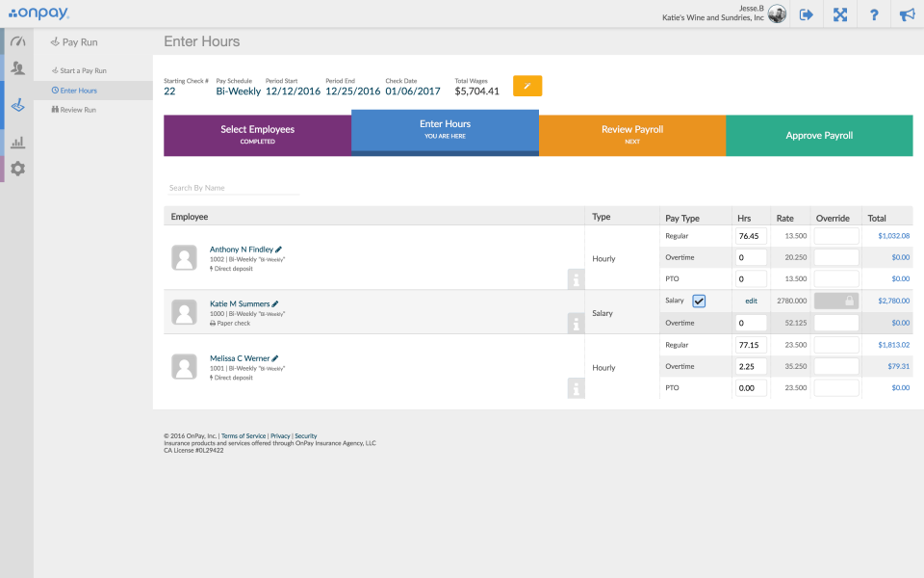Select Review Run in the side menu
The height and width of the screenshot is (578, 924).
click(74, 110)
